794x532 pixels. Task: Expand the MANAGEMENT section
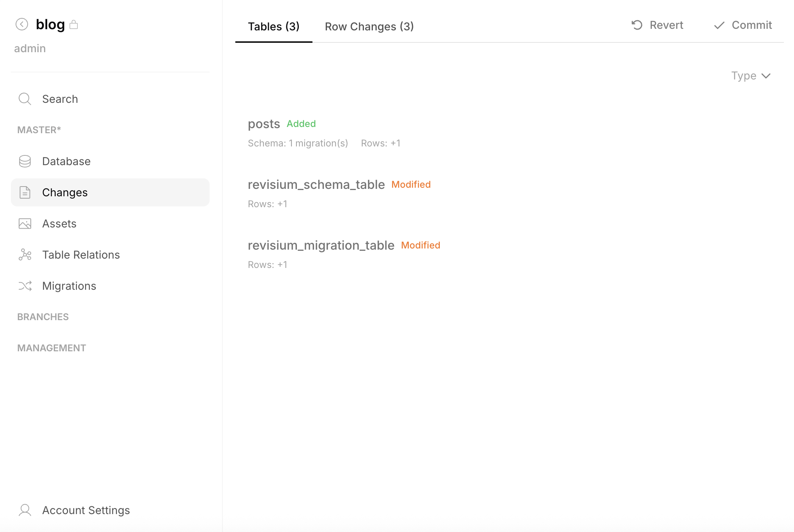(51, 347)
